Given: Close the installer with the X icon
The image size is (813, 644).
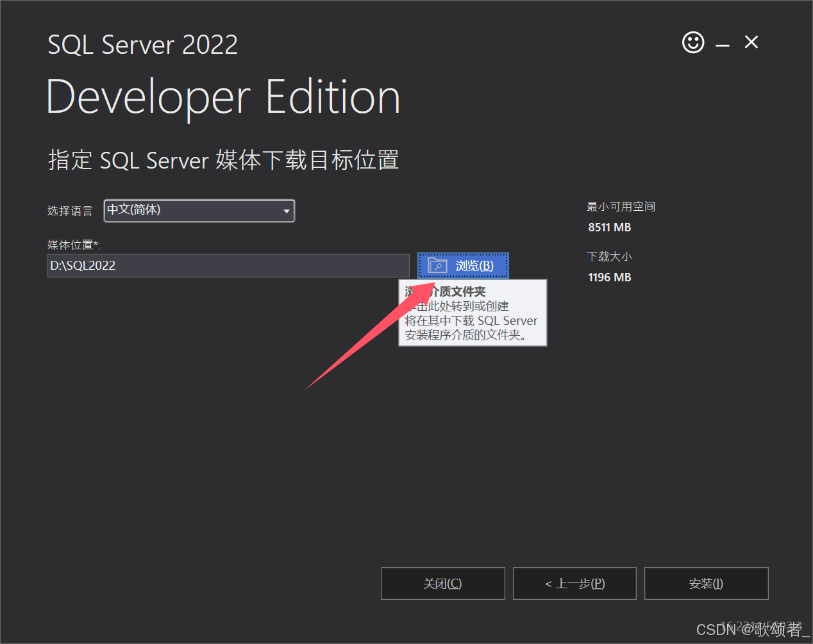Looking at the screenshot, I should pyautogui.click(x=751, y=42).
